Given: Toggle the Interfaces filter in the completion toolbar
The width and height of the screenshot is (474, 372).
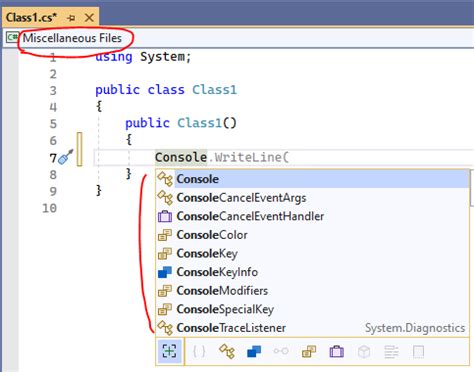Looking at the screenshot, I should (281, 352).
